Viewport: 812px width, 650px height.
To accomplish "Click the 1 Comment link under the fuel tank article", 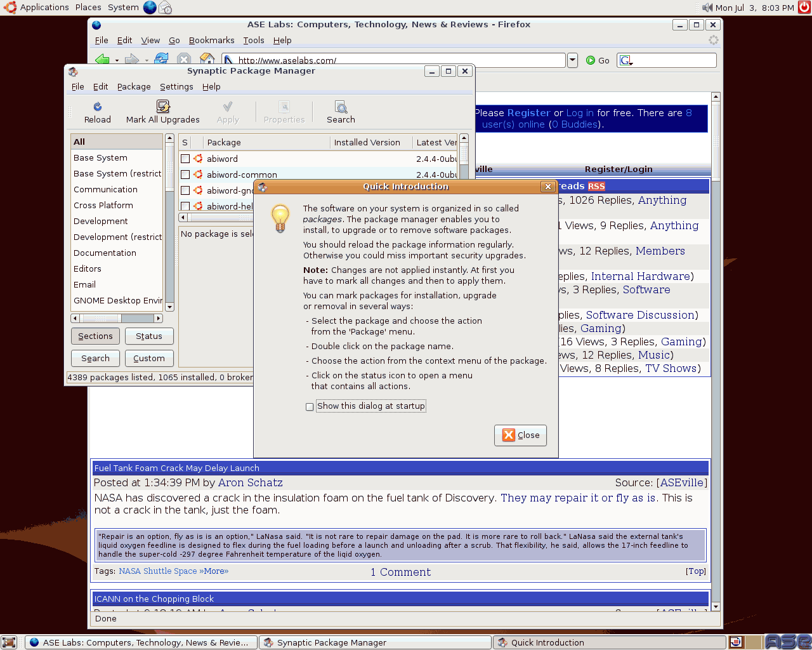I will (x=401, y=572).
